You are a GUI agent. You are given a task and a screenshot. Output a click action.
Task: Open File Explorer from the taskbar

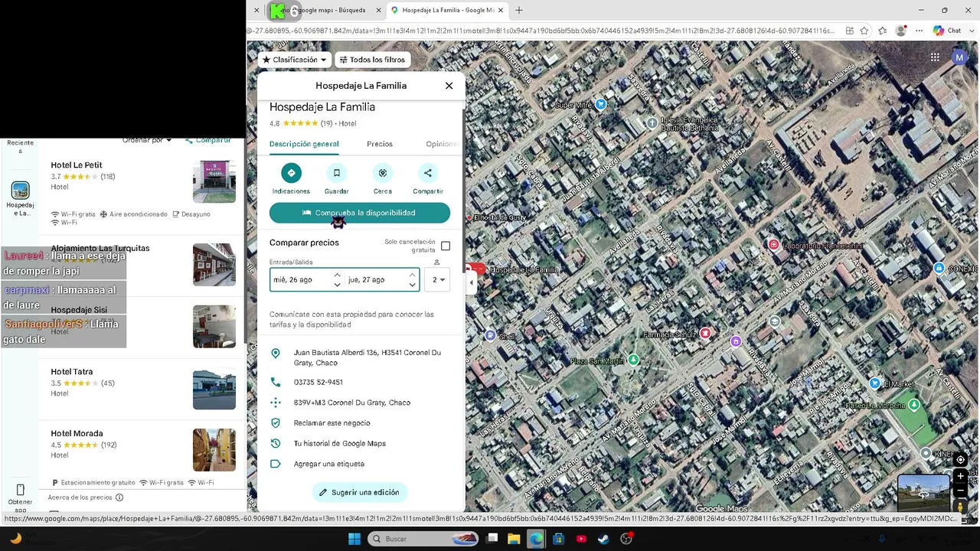pos(514,539)
